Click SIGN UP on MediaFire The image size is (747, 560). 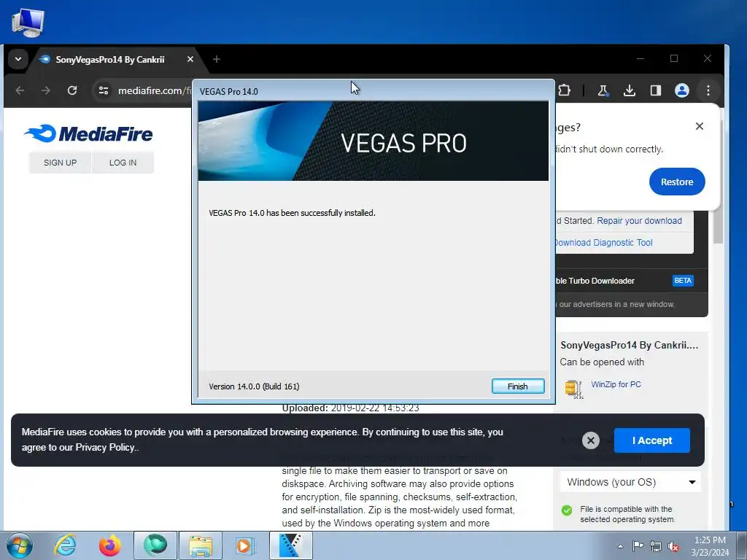60,163
